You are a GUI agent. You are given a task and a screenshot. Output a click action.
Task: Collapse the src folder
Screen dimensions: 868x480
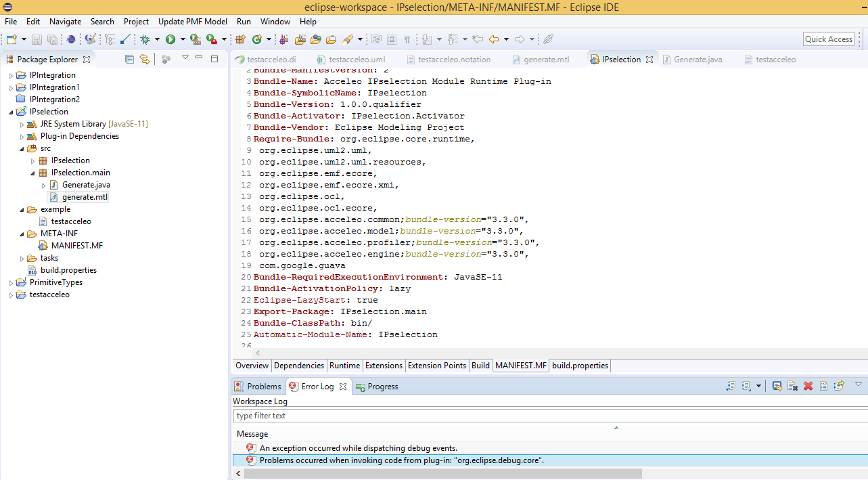tap(22, 148)
